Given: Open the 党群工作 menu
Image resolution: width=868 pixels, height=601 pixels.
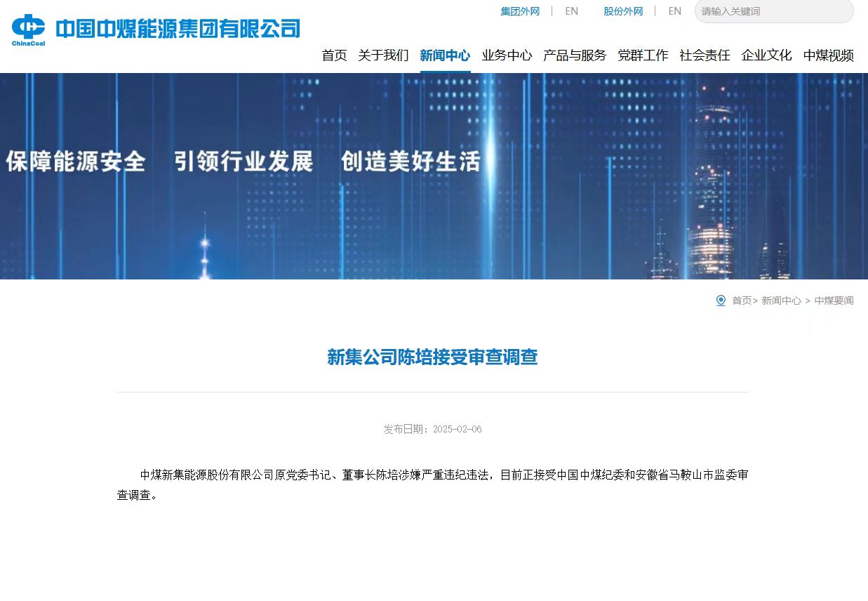Looking at the screenshot, I should click(x=643, y=55).
